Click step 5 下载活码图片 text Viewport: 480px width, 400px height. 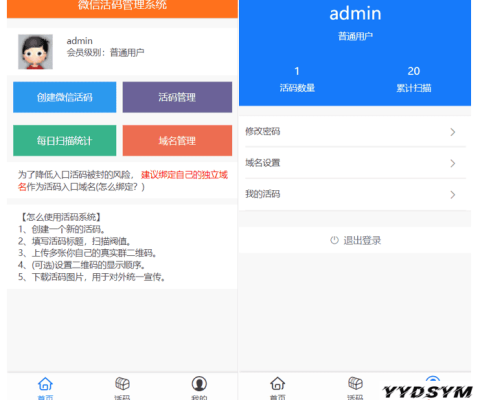(x=92, y=277)
